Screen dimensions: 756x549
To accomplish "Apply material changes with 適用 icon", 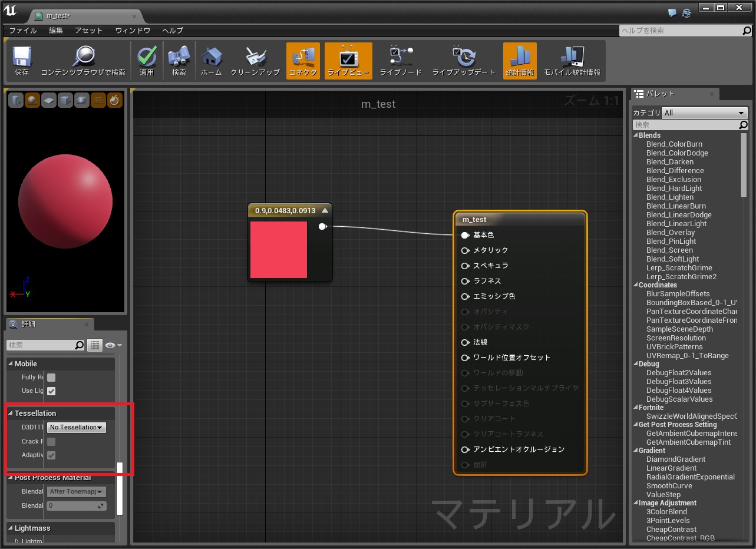I will 146,59.
